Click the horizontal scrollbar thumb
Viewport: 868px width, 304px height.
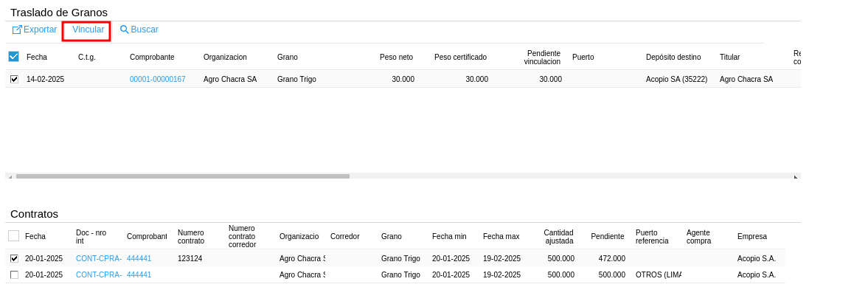click(182, 176)
